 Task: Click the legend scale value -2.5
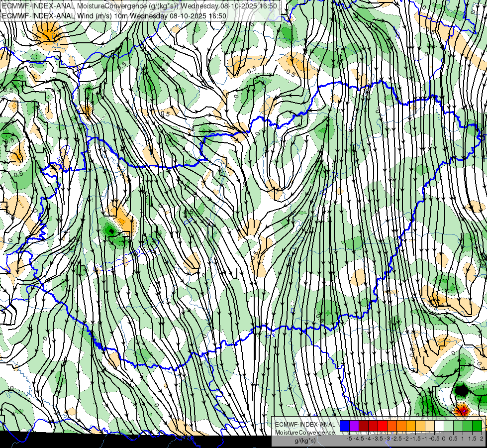(396, 439)
